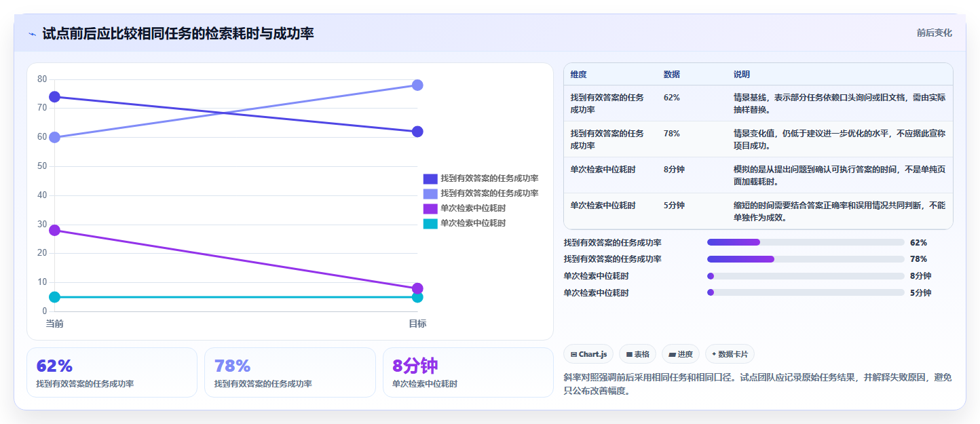Click the 78% value beside the progress bar
The height and width of the screenshot is (424, 980).
919,259
